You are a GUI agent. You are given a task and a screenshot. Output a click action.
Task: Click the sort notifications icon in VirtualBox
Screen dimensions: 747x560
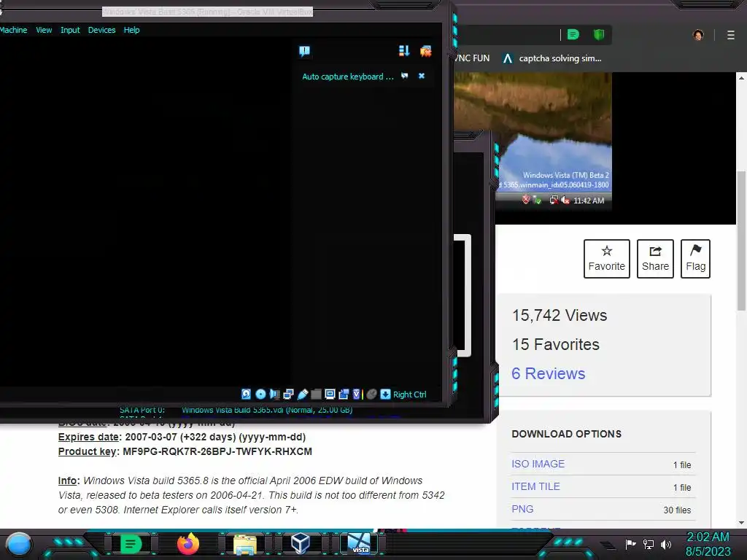[404, 51]
